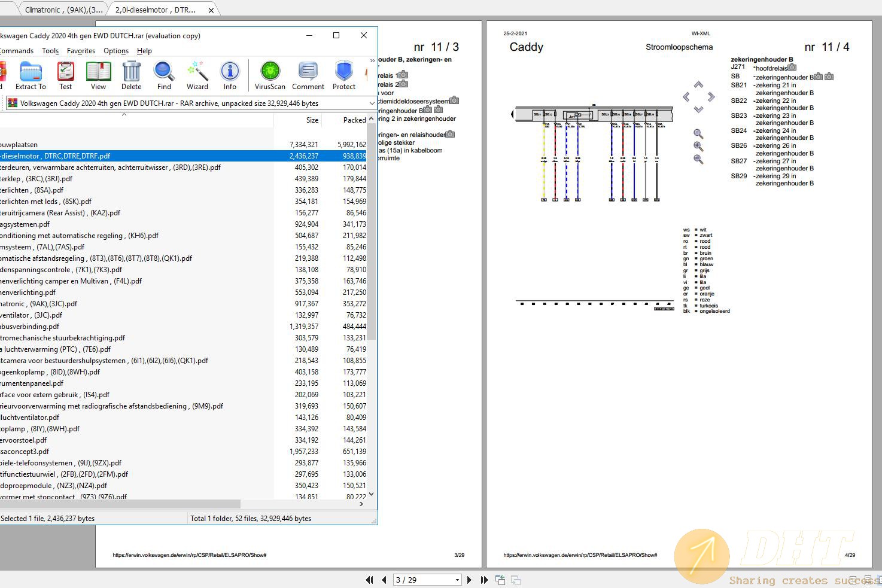Click next view icon in page bar
The width and height of the screenshot is (882, 588).
(x=515, y=580)
